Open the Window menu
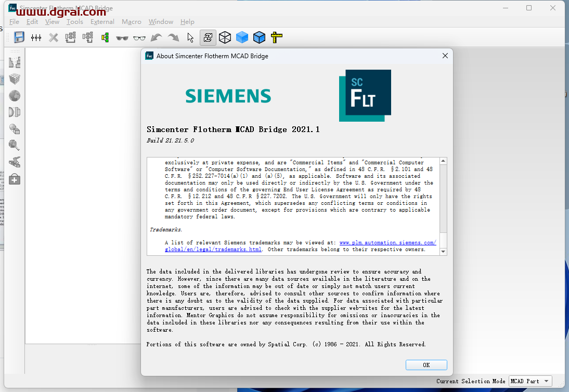 click(161, 22)
